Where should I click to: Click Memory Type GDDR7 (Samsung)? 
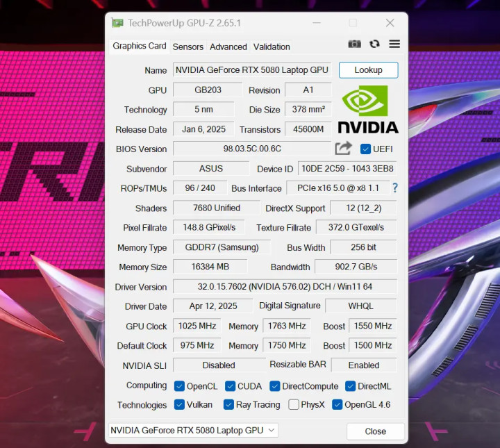[222, 247]
